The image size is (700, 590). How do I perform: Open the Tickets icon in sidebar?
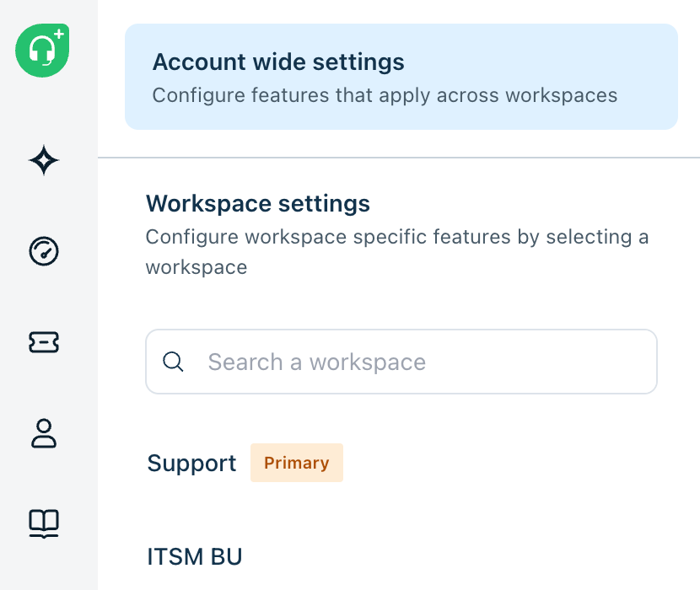point(44,342)
